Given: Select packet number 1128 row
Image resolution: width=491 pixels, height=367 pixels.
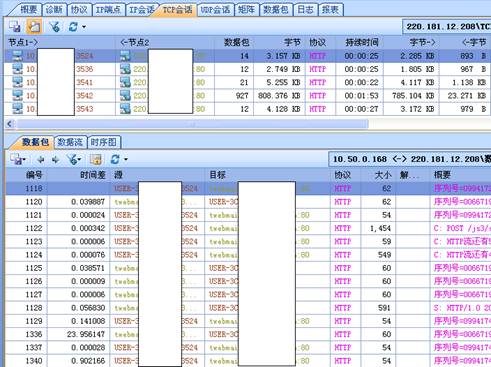Looking at the screenshot, I should (248, 308).
